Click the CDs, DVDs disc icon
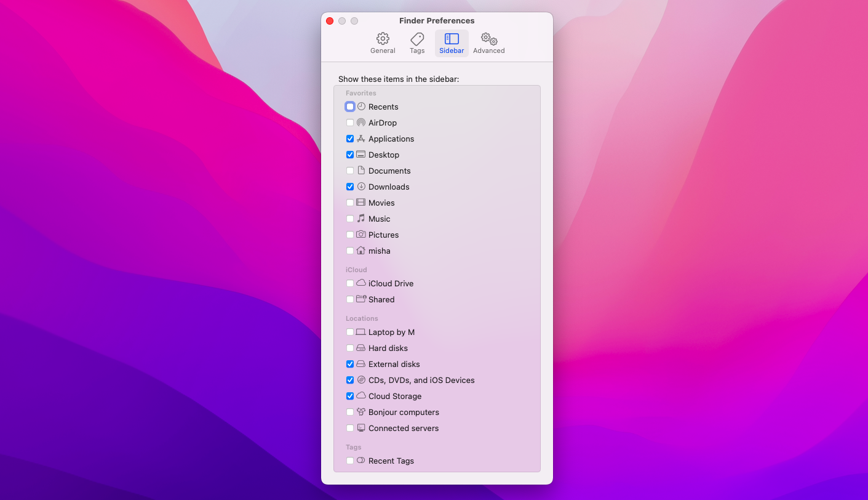868x500 pixels. tap(360, 380)
